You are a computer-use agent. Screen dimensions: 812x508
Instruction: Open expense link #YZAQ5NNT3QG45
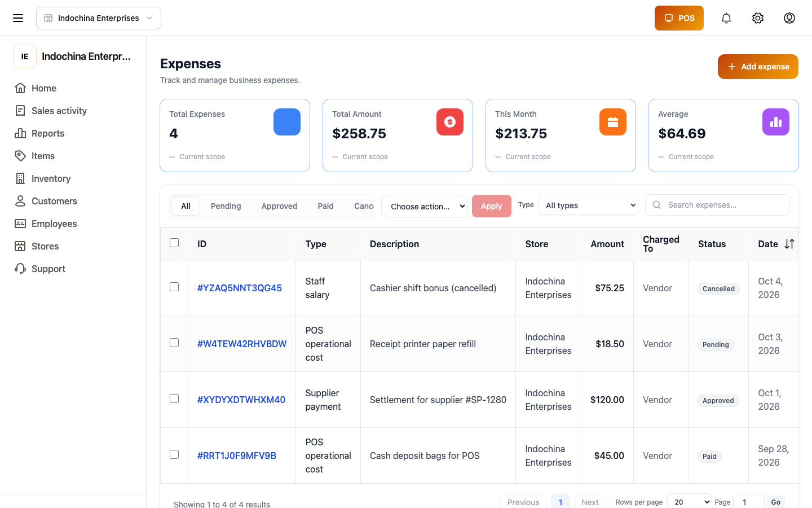tap(240, 288)
